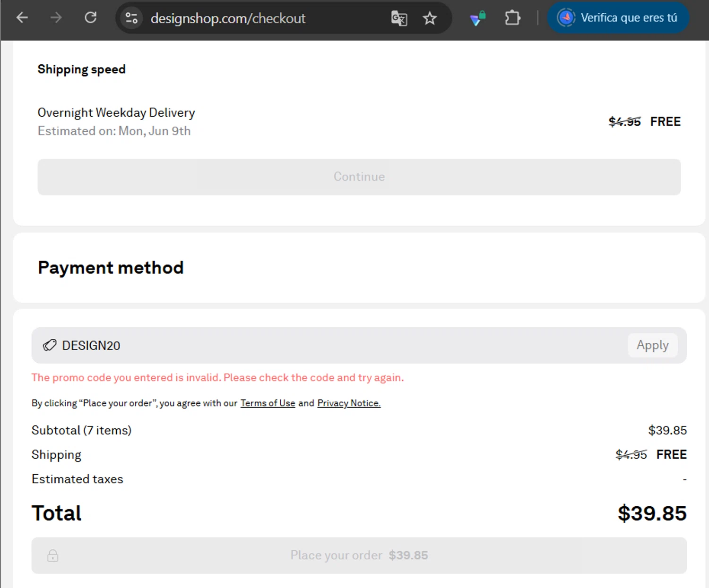
Task: Click the browser forward arrow
Action: [x=56, y=18]
